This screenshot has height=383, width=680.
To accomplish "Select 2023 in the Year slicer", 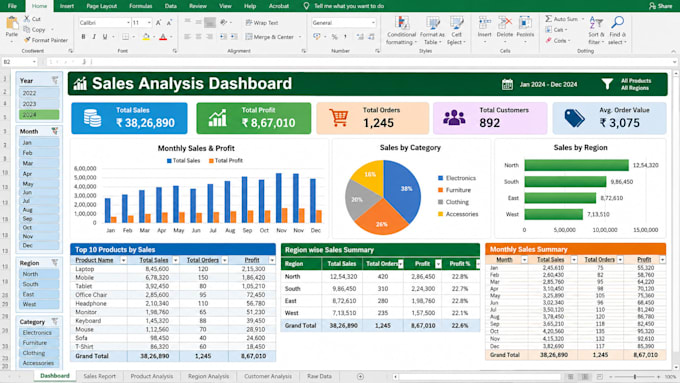I will [x=39, y=104].
